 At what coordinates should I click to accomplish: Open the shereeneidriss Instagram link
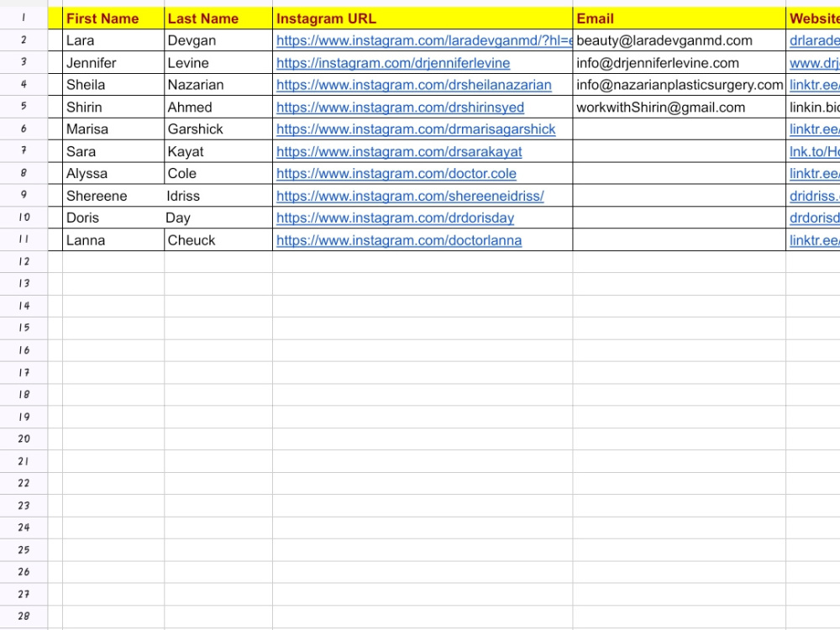click(x=411, y=197)
